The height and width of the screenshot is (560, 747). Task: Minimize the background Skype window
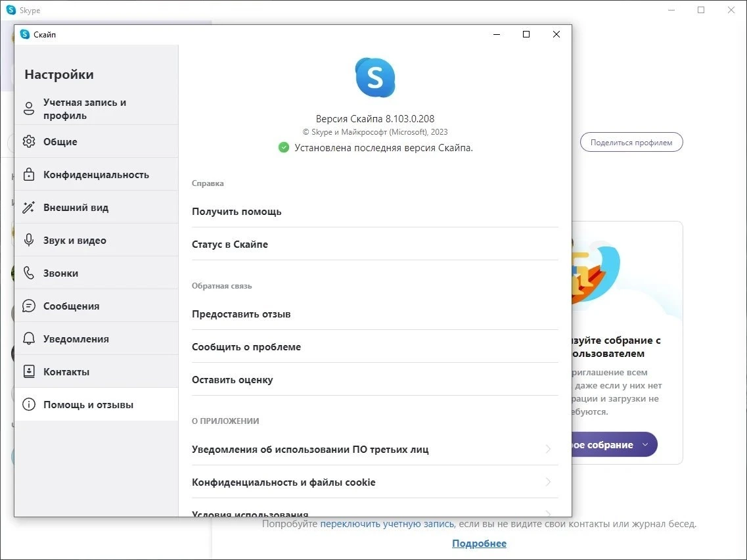(x=671, y=10)
